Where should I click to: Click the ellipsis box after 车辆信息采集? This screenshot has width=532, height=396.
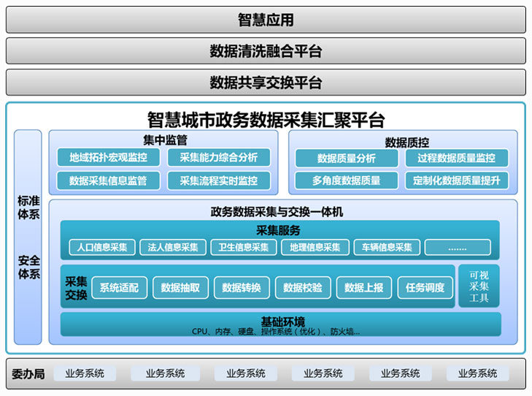point(458,247)
